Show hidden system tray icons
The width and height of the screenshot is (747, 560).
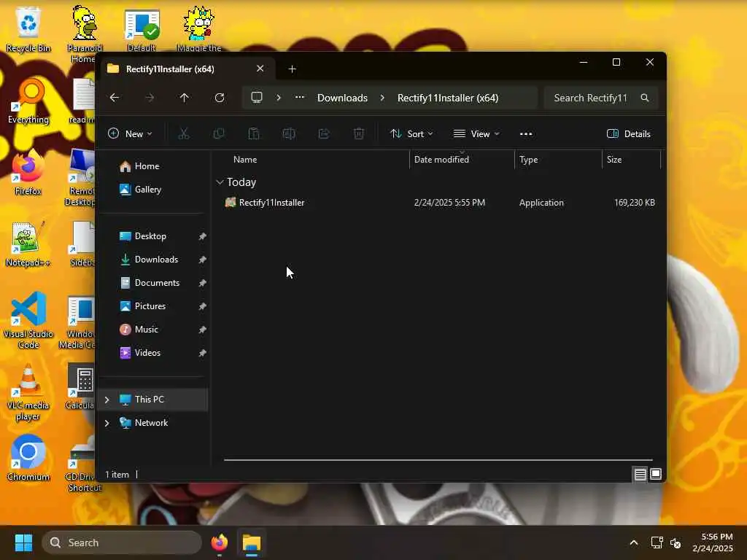pos(634,542)
